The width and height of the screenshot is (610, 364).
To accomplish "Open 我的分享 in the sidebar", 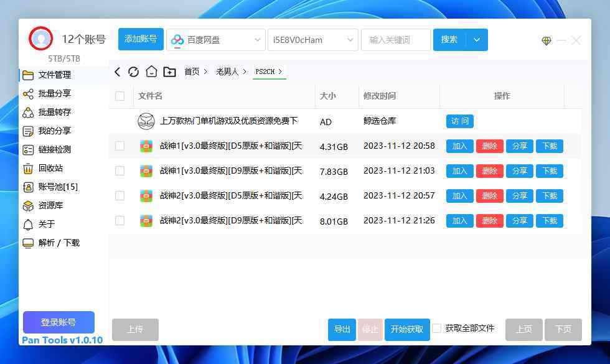I will tap(63, 131).
